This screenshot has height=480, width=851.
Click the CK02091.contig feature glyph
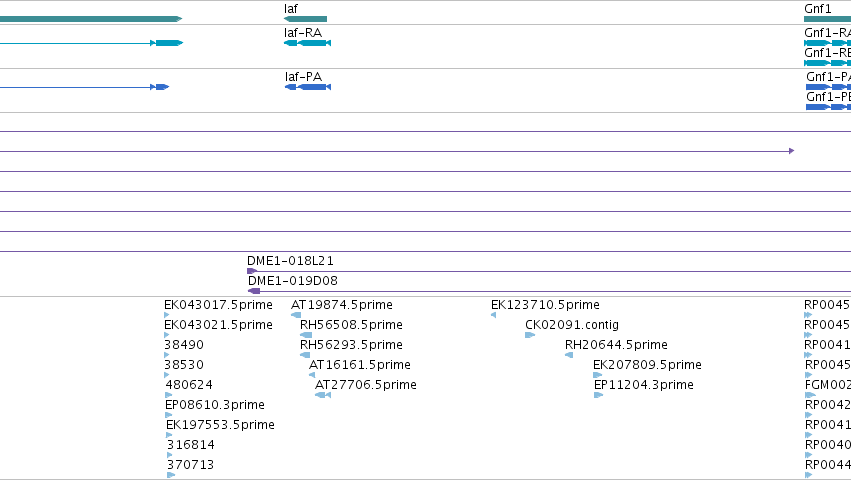530,335
